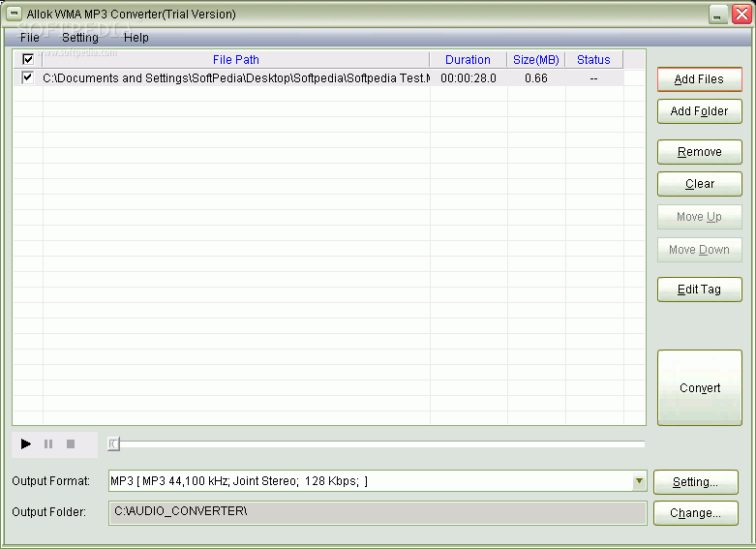Image resolution: width=756 pixels, height=549 pixels.
Task: Sort by Duration column header
Action: (x=468, y=60)
